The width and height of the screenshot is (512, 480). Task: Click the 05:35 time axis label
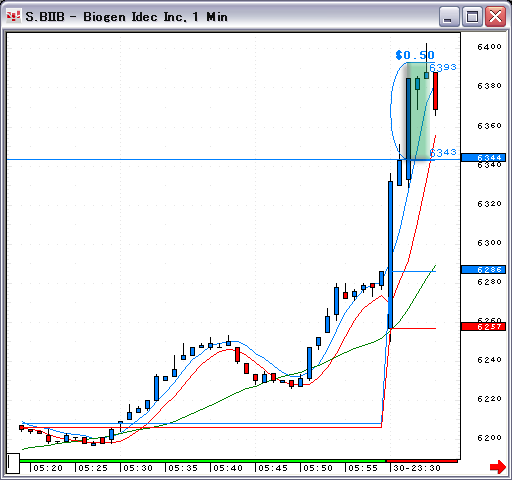(183, 468)
